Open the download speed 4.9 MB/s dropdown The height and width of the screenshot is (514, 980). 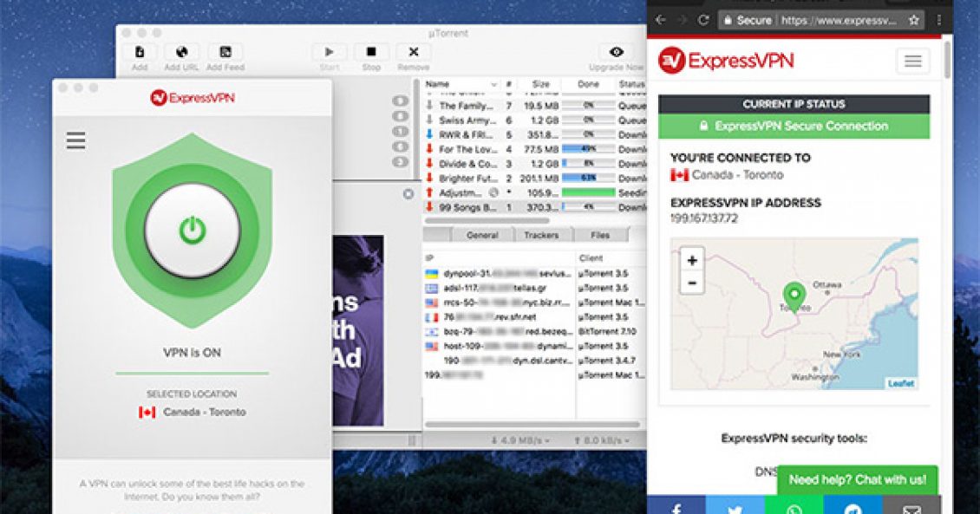(x=520, y=441)
